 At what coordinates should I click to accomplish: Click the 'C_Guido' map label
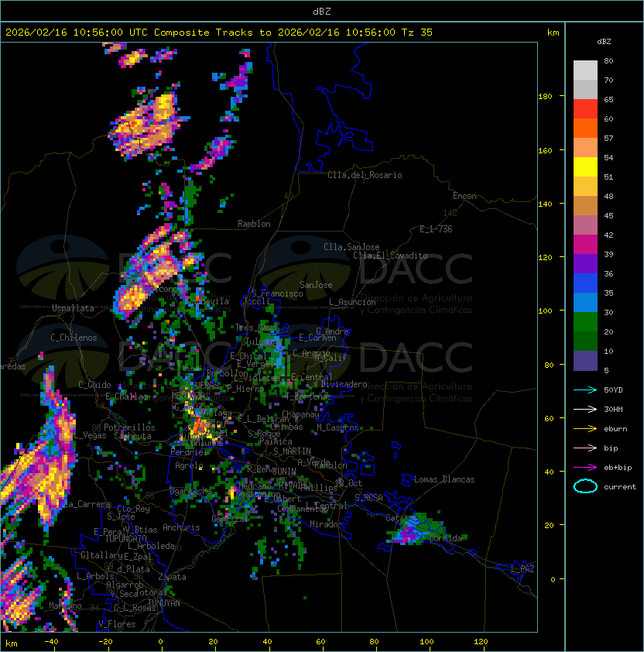tap(94, 385)
